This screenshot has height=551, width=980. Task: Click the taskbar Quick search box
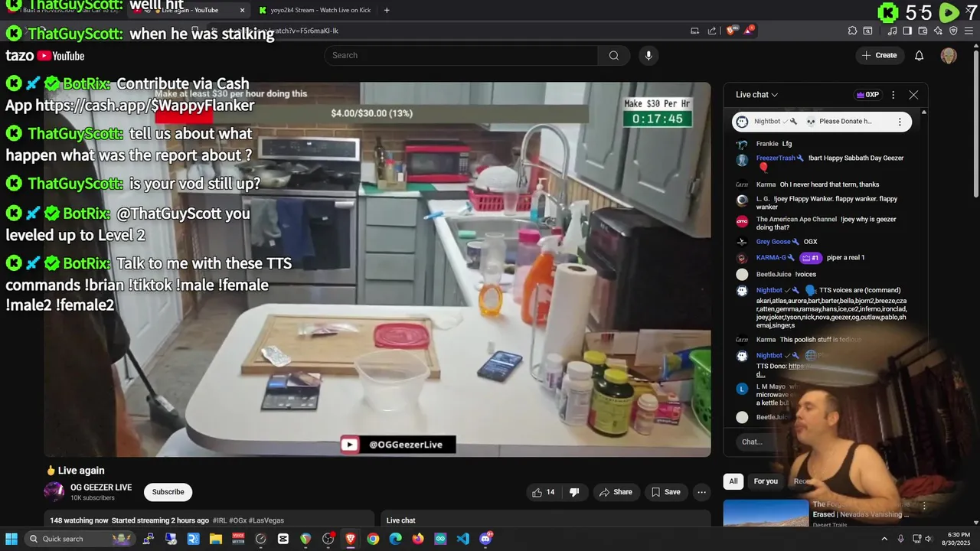[80, 539]
